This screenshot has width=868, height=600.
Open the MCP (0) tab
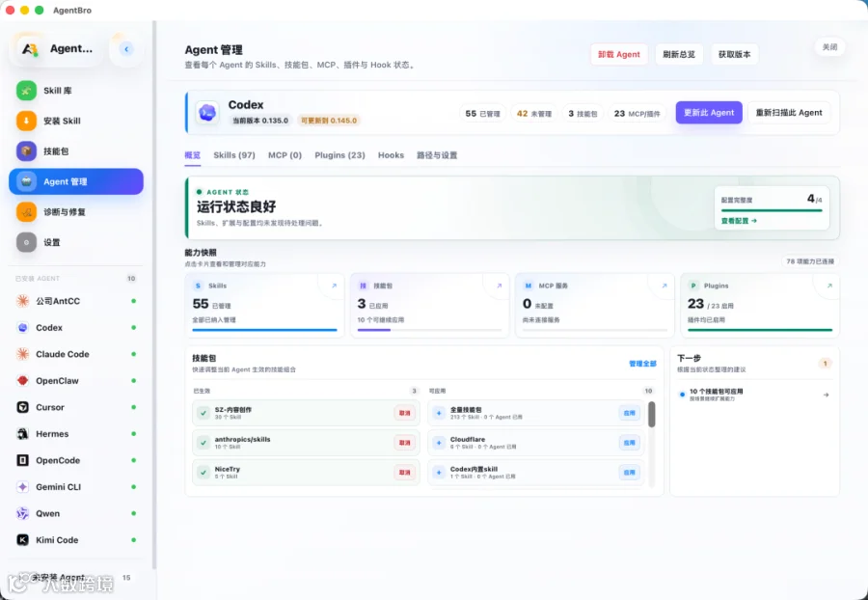(285, 155)
